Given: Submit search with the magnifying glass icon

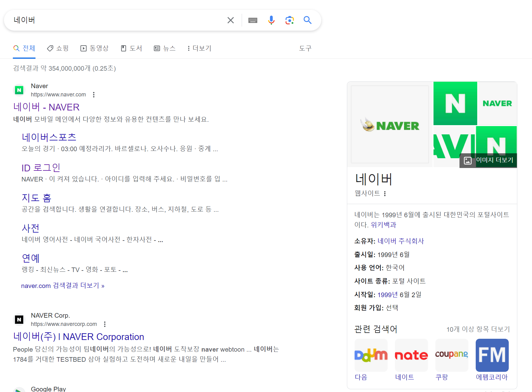Looking at the screenshot, I should pyautogui.click(x=307, y=20).
